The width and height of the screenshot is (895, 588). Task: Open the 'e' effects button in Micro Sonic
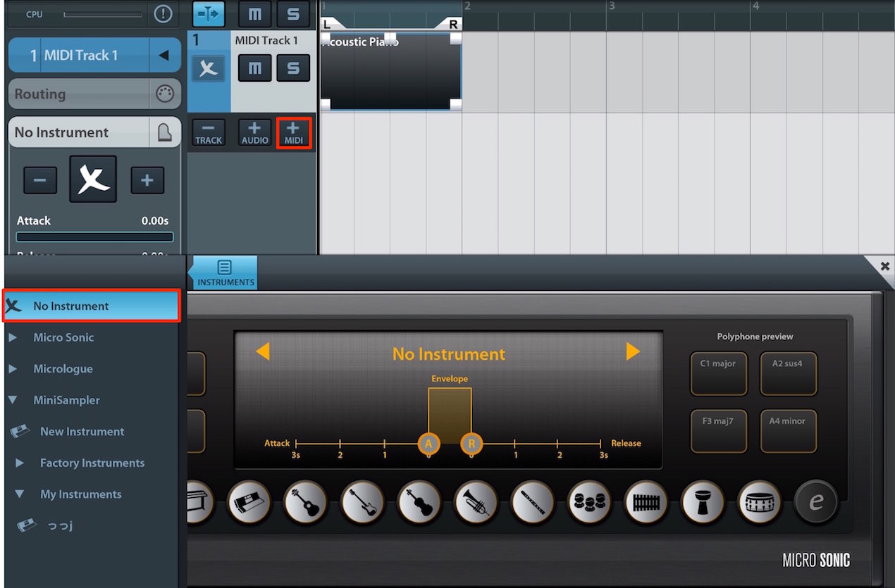[x=816, y=501]
